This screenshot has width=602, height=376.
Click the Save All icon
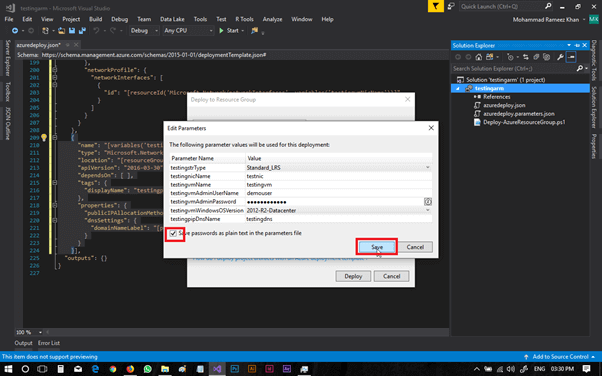[82, 31]
